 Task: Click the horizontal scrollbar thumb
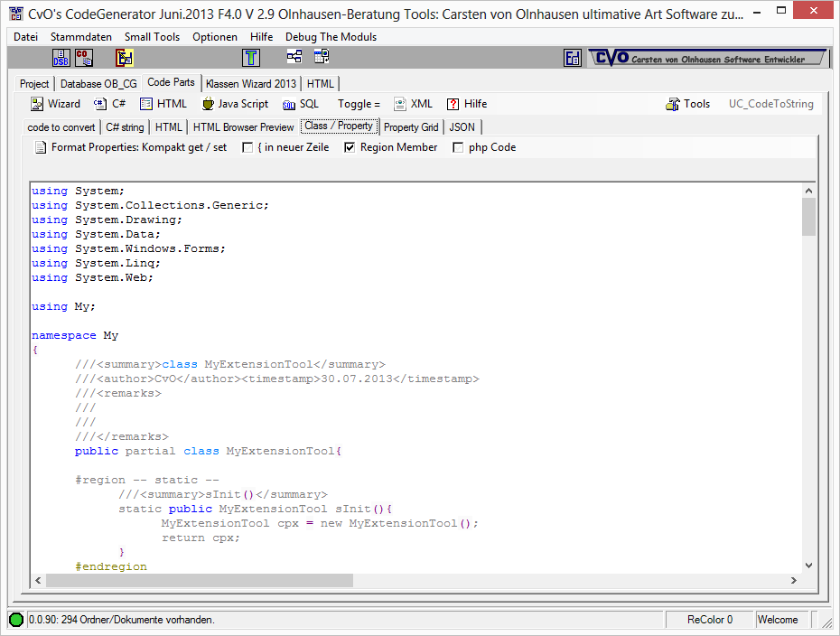200,580
